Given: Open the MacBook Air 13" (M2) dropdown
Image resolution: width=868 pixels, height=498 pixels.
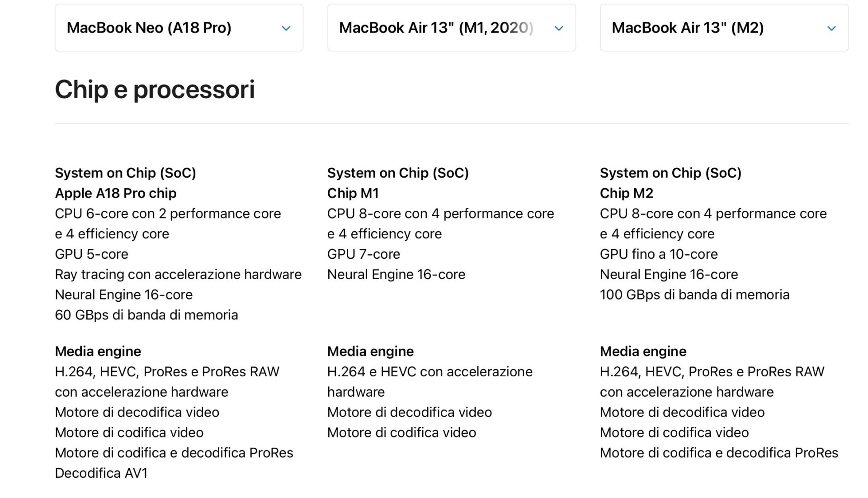Looking at the screenshot, I should coord(724,28).
